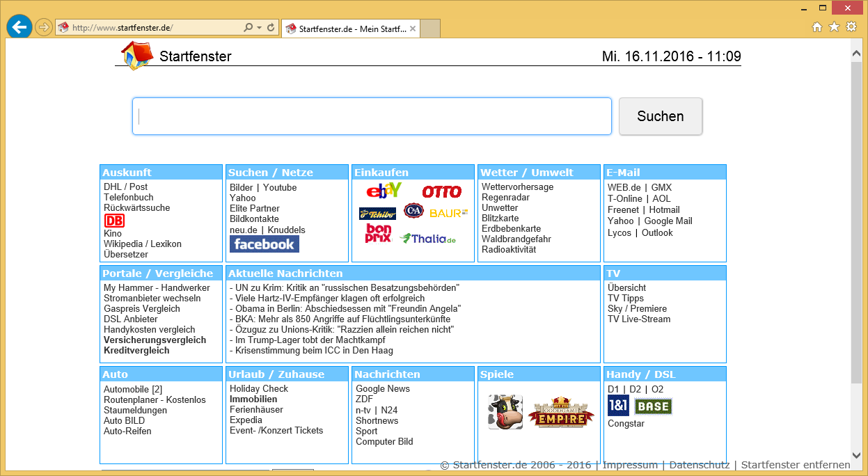Open the browser Tools gear icon
This screenshot has height=476, width=868.
pyautogui.click(x=851, y=27)
